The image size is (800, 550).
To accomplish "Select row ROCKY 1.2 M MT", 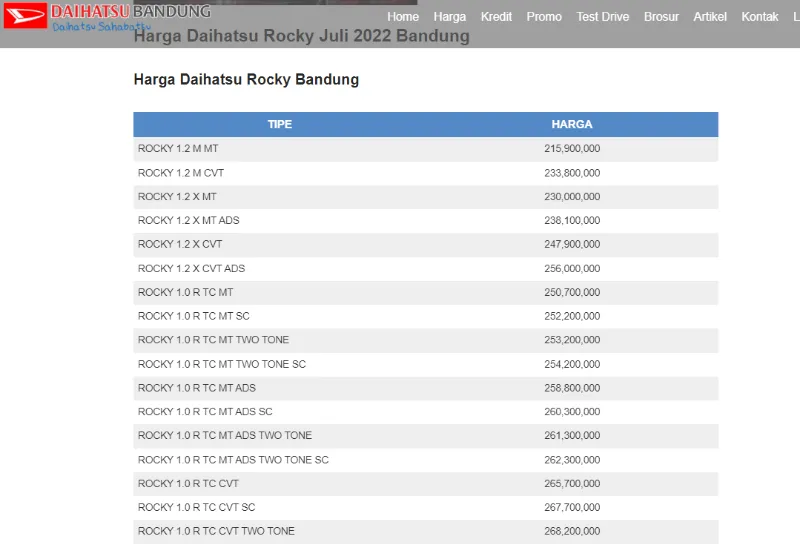I will click(426, 149).
